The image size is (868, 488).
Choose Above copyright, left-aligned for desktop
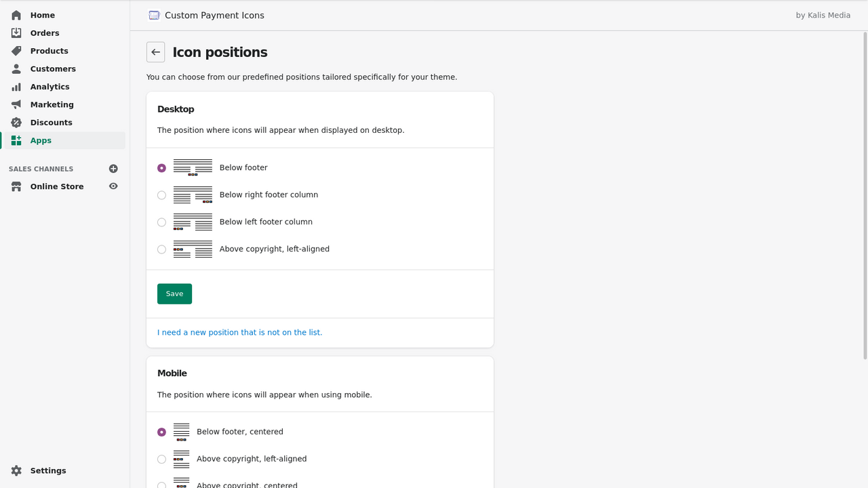click(x=161, y=249)
